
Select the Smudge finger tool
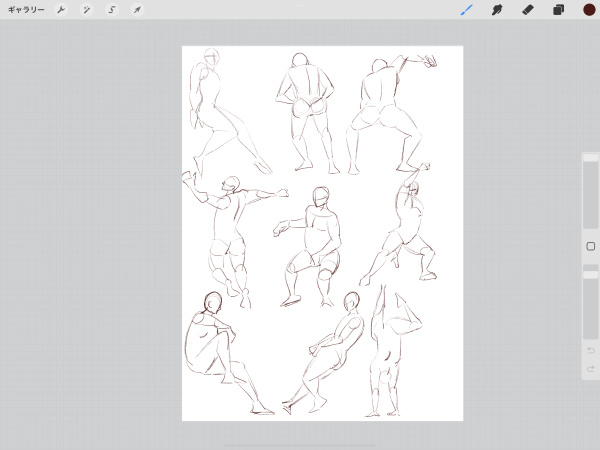click(x=497, y=10)
